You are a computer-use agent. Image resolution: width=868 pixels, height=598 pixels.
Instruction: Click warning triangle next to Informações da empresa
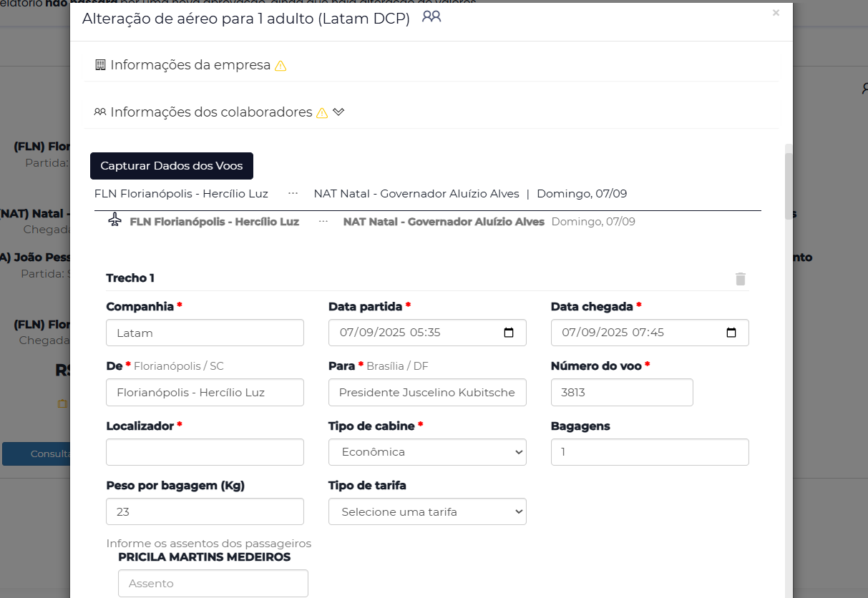click(x=281, y=66)
